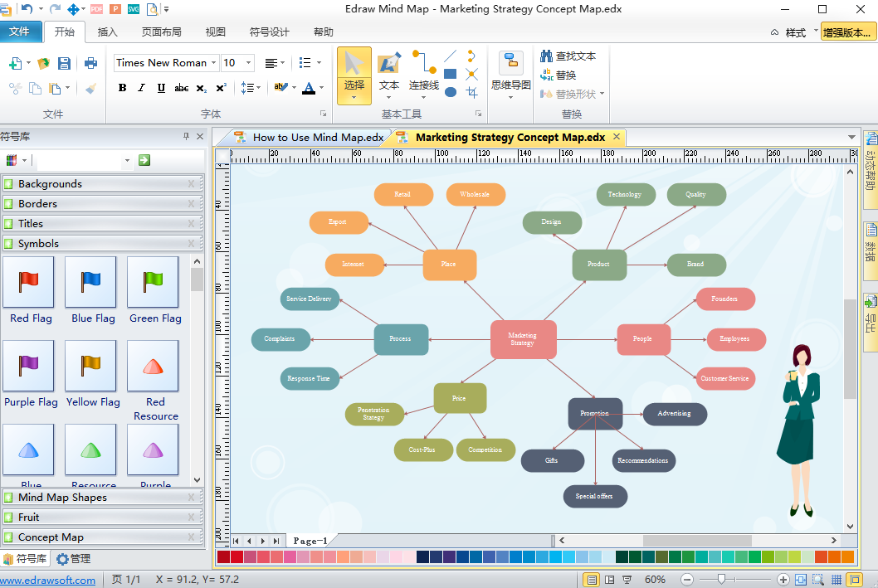
Task: Choose the ellipse shape tool
Action: [x=451, y=92]
